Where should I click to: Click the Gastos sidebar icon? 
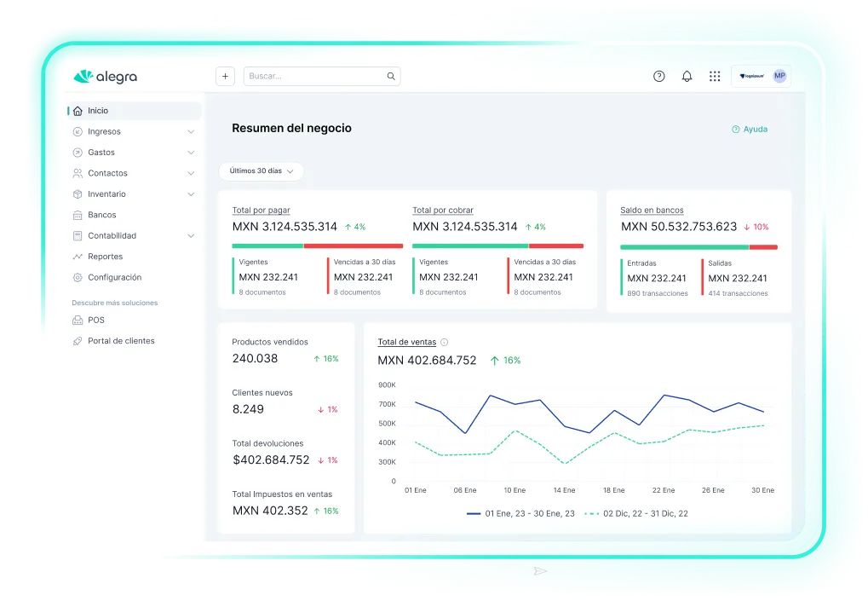click(78, 153)
